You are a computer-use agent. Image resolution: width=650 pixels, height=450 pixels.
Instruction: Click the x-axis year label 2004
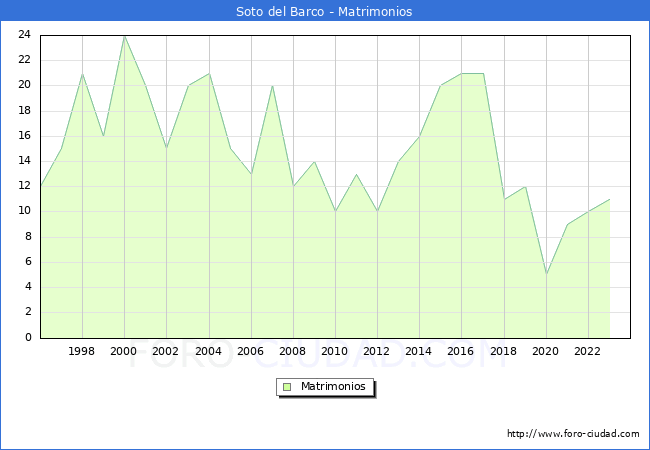208,351
